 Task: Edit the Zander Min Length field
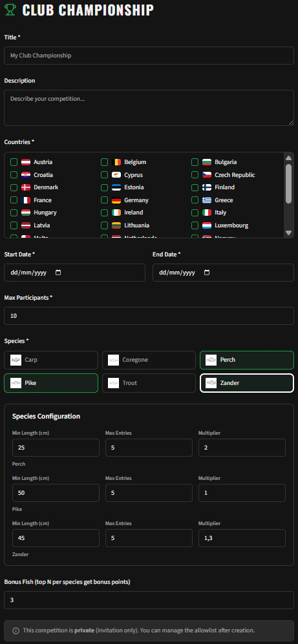56,538
